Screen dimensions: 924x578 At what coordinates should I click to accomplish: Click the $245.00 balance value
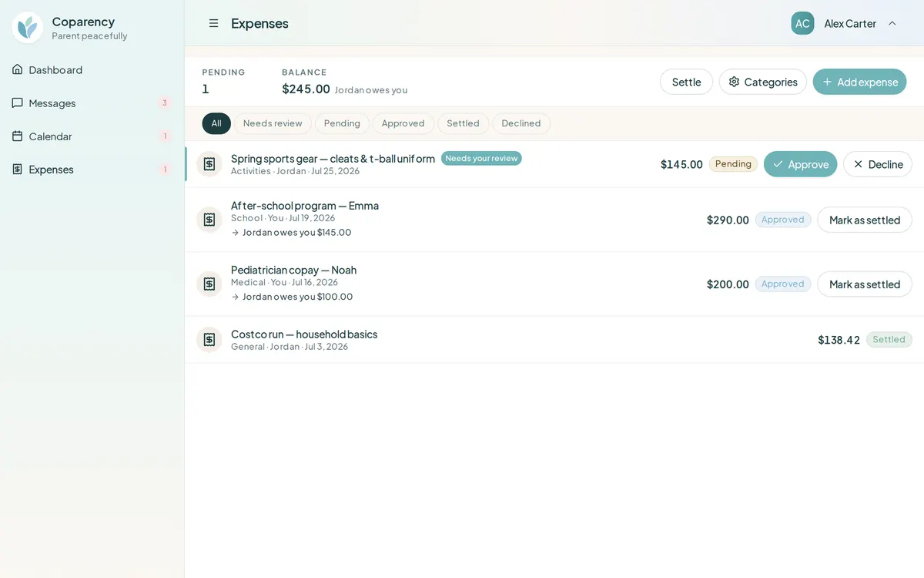point(306,89)
